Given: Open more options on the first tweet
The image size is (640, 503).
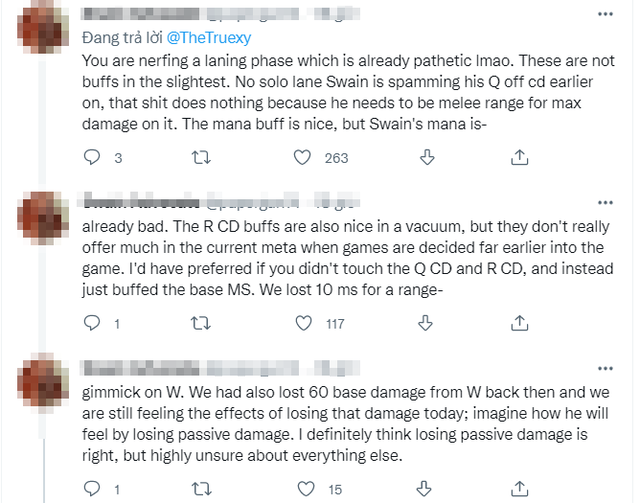Looking at the screenshot, I should click(605, 14).
